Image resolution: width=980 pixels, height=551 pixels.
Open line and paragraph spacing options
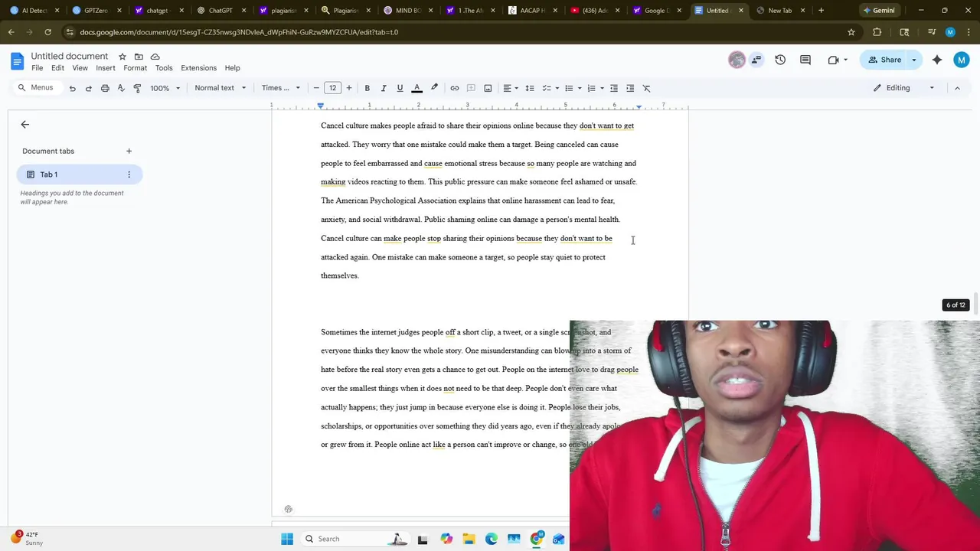(x=530, y=88)
